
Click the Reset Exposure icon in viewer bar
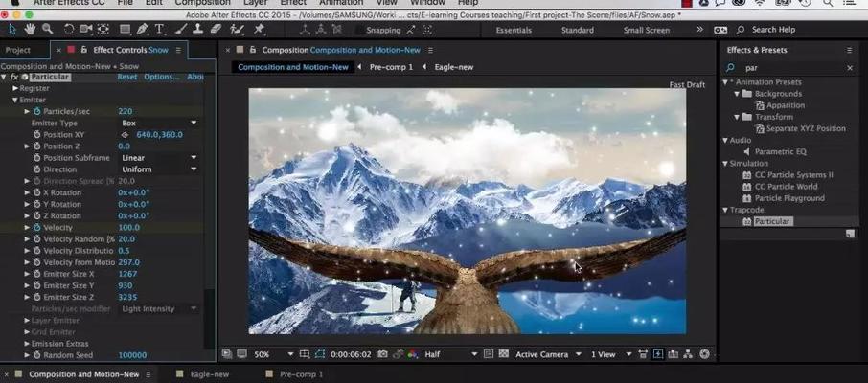click(x=704, y=354)
